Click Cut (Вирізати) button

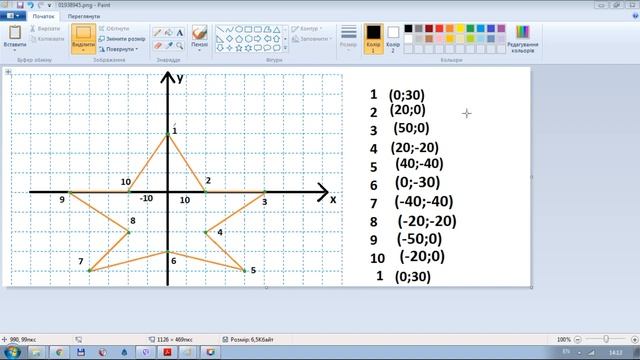coord(45,29)
